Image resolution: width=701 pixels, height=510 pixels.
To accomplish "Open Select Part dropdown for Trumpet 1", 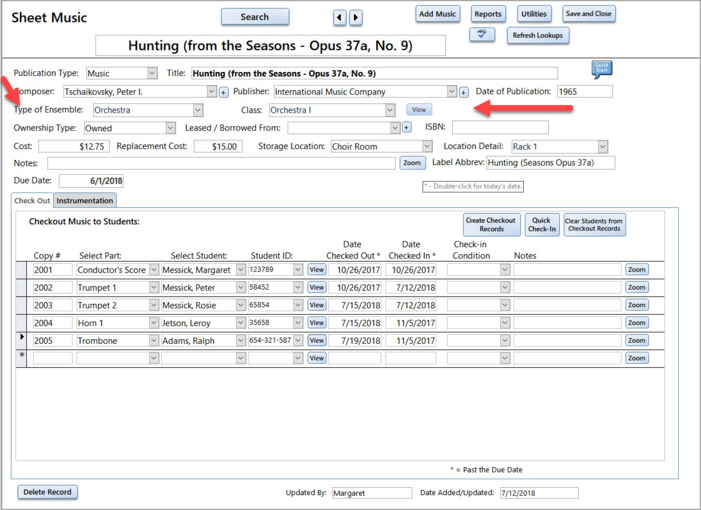I will pyautogui.click(x=153, y=288).
